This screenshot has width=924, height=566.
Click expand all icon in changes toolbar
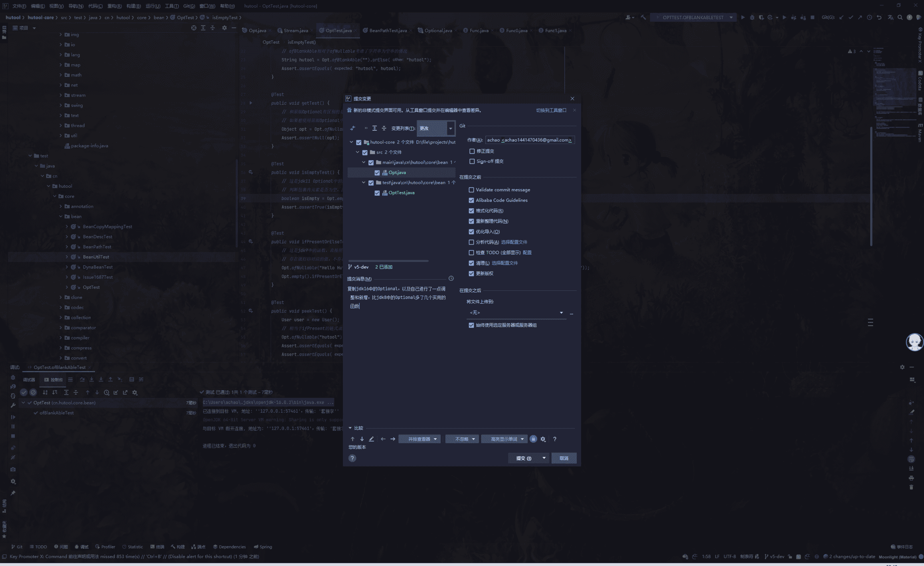[374, 128]
